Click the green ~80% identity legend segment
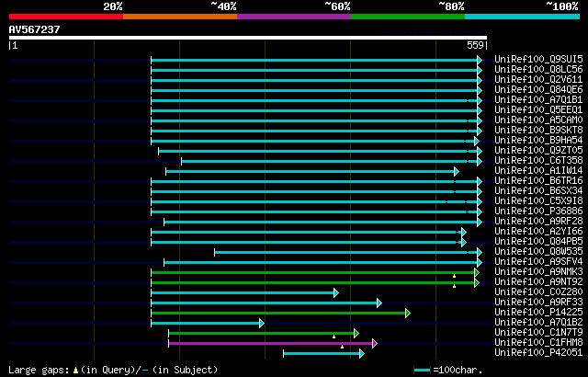The width and height of the screenshot is (588, 377). point(408,17)
